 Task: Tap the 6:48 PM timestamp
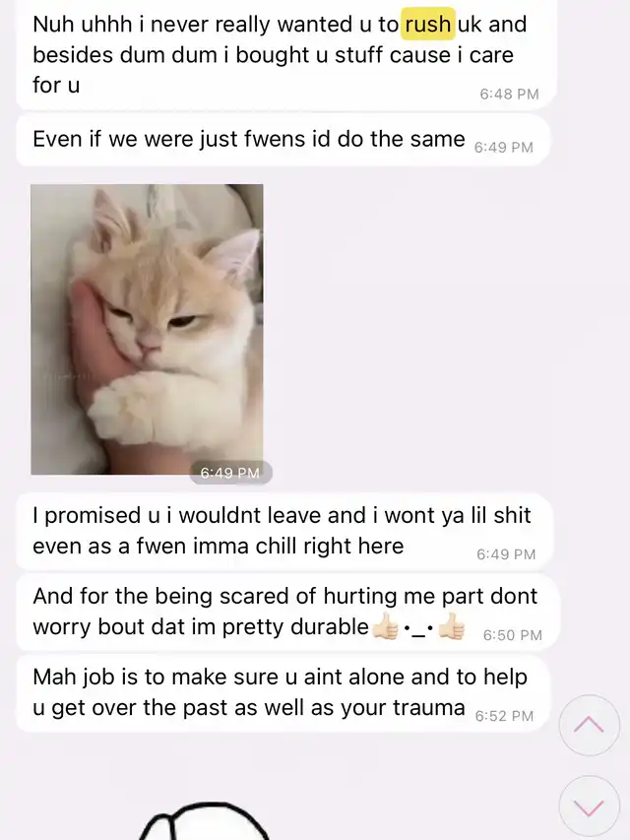509,95
